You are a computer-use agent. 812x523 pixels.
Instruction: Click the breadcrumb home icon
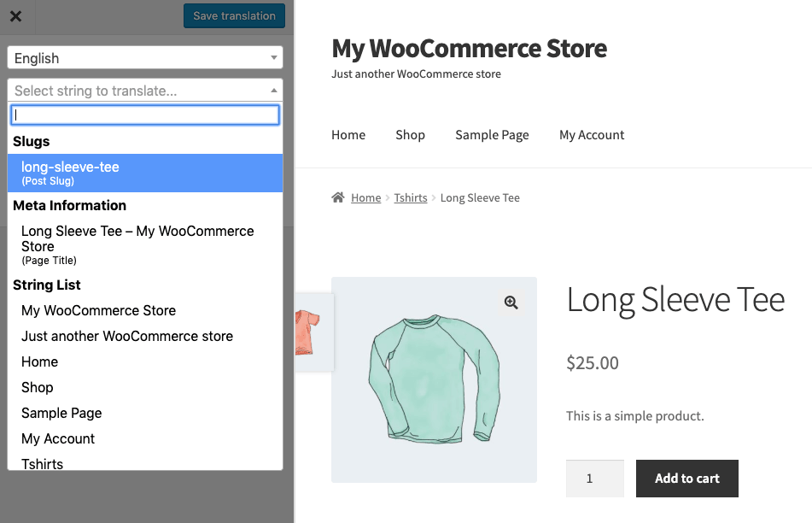coord(338,197)
